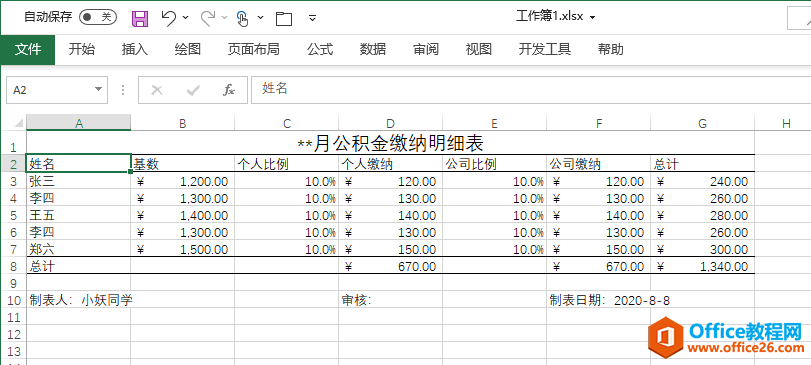Viewport: 811px width, 365px height.
Task: Select column G header
Action: [702, 123]
